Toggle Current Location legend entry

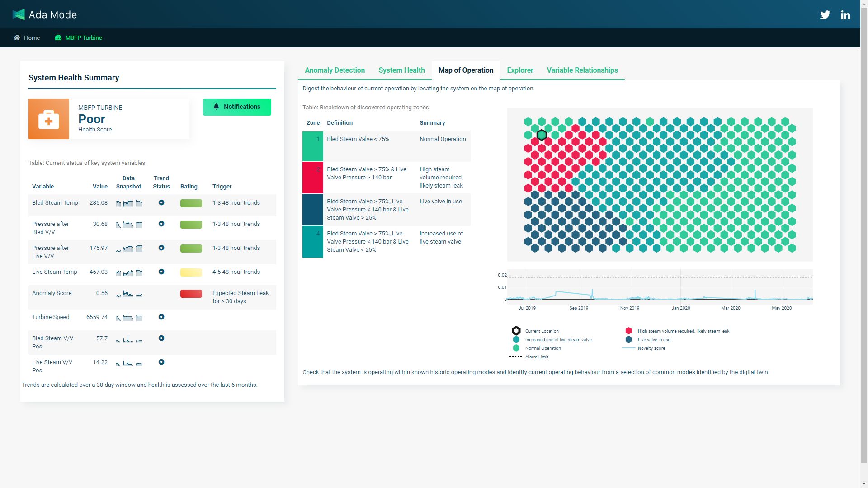click(541, 331)
